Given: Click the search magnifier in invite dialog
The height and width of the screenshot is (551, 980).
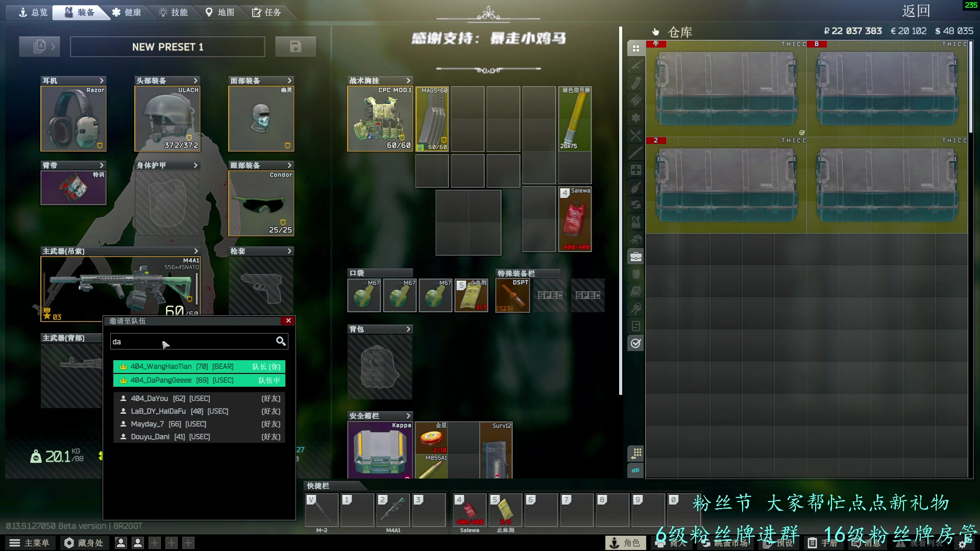Looking at the screenshot, I should click(x=281, y=341).
